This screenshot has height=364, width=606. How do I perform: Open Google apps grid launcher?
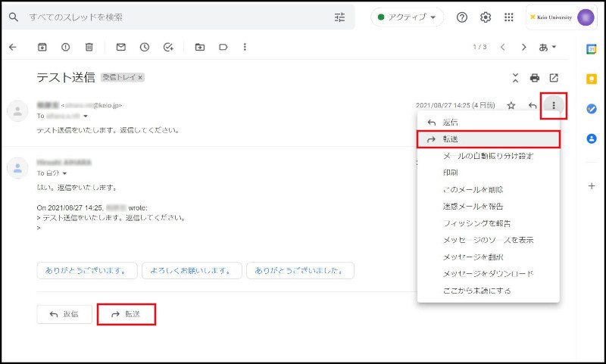(509, 17)
